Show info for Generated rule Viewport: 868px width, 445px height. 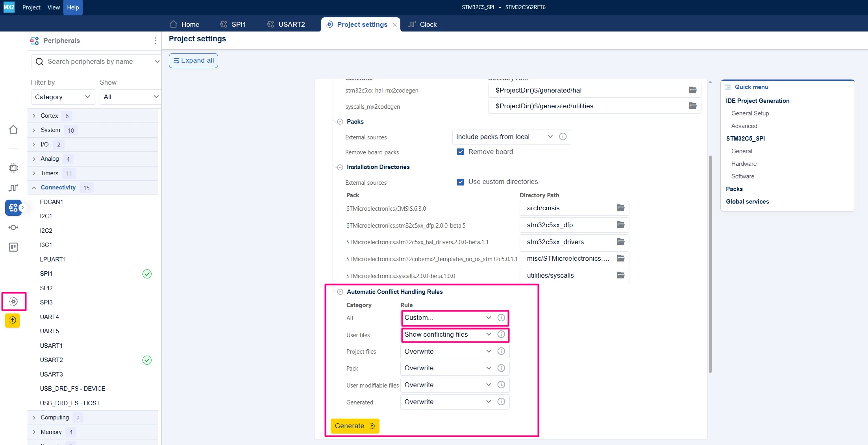tap(501, 402)
